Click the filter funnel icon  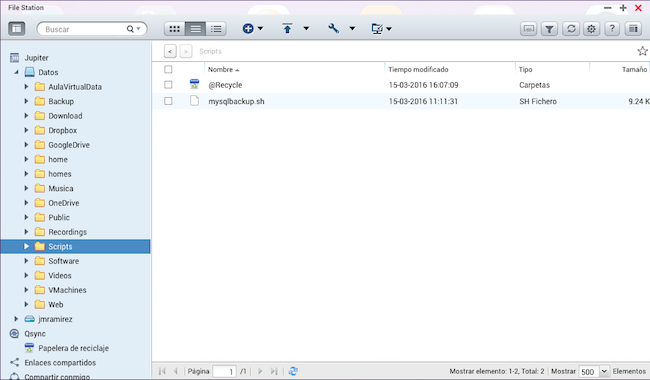click(549, 29)
